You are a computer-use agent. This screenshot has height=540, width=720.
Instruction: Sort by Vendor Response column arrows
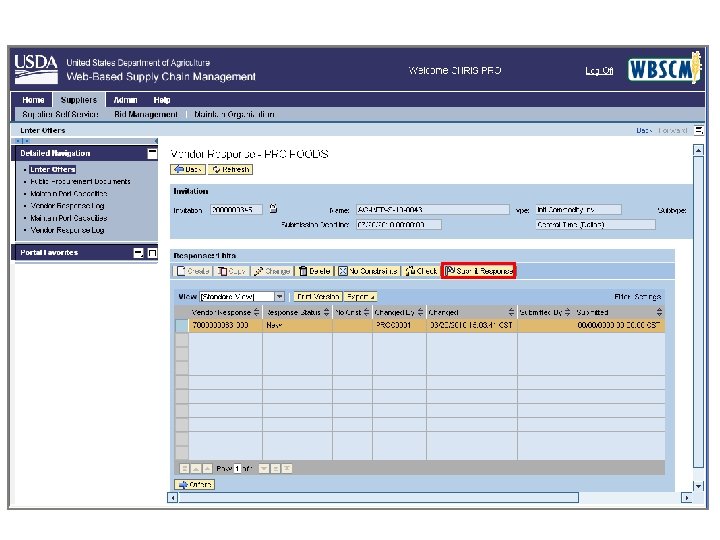[256, 312]
